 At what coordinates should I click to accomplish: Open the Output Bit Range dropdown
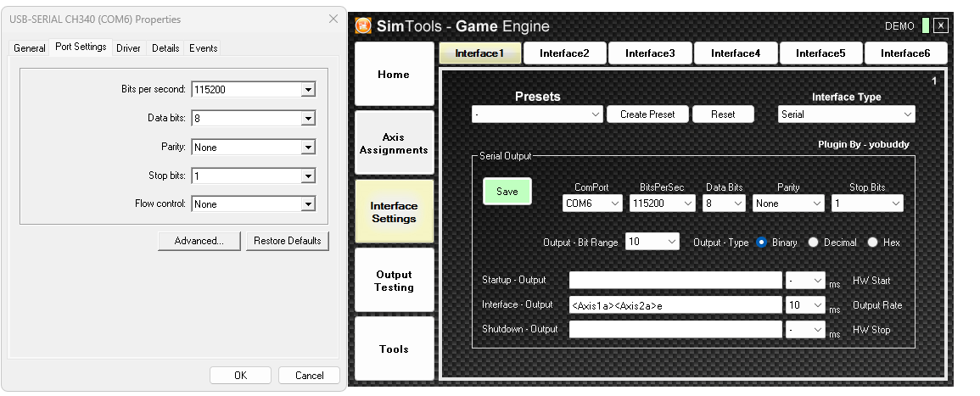pos(652,242)
